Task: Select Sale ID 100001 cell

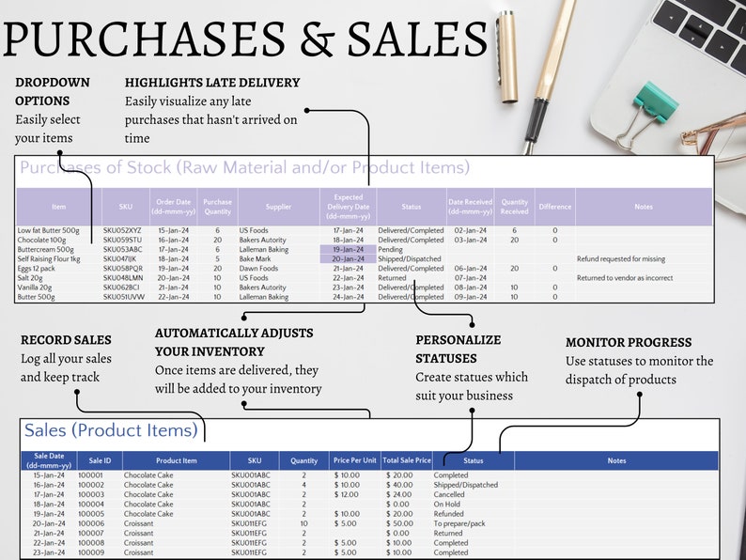Action: pos(90,475)
